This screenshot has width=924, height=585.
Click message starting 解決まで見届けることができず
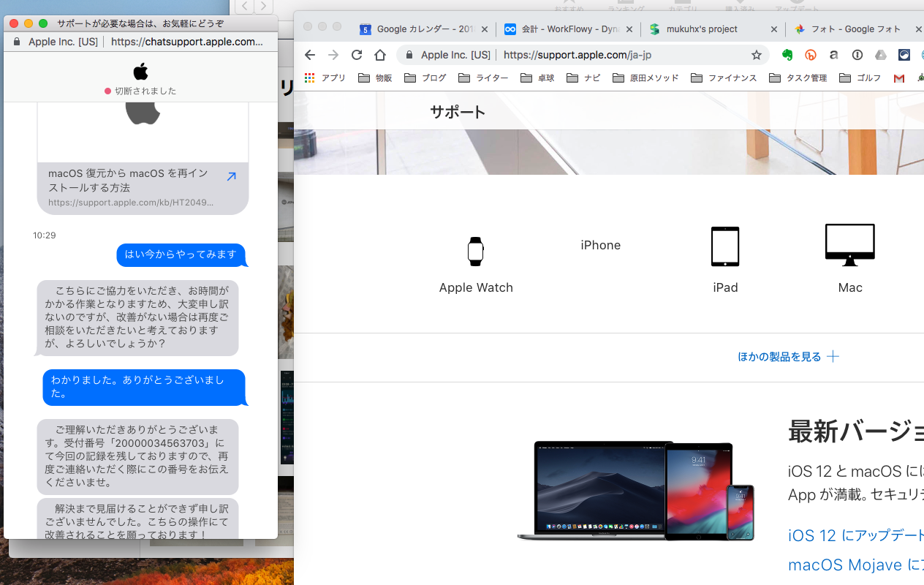[137, 518]
